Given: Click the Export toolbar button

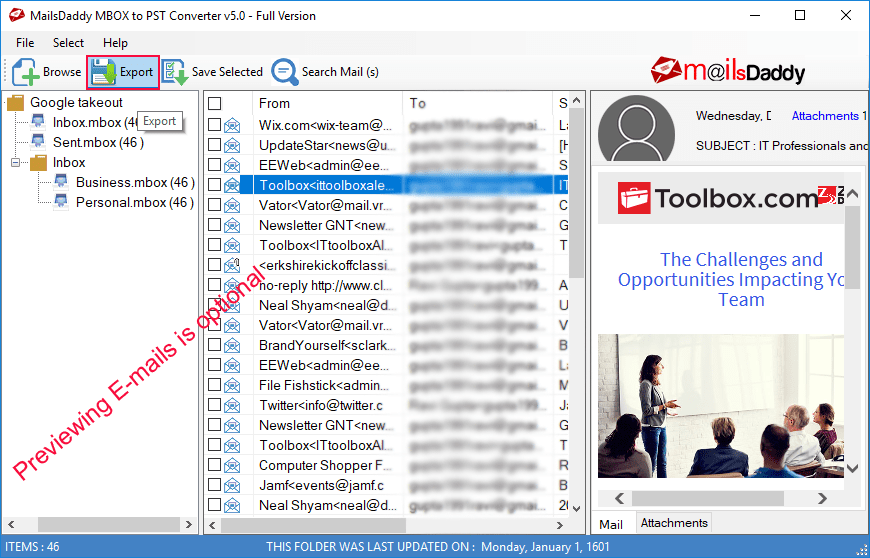Looking at the screenshot, I should [123, 72].
